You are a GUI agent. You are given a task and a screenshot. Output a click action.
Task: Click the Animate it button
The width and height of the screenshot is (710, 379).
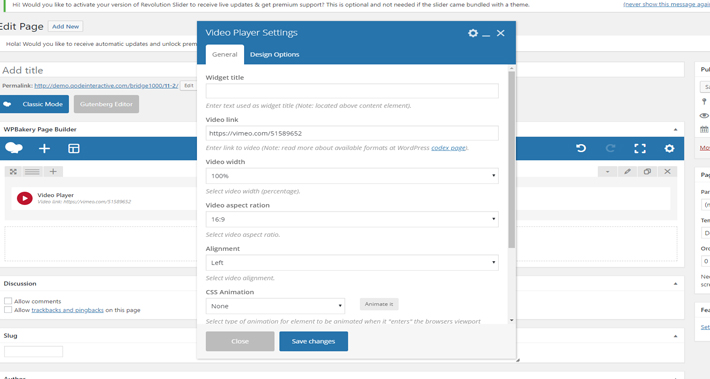379,304
